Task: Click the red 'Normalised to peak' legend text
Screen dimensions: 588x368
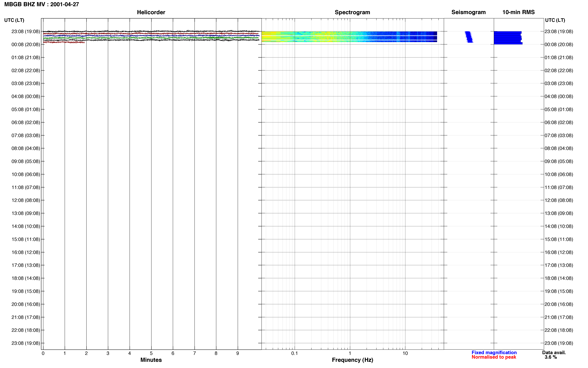Action: point(494,357)
